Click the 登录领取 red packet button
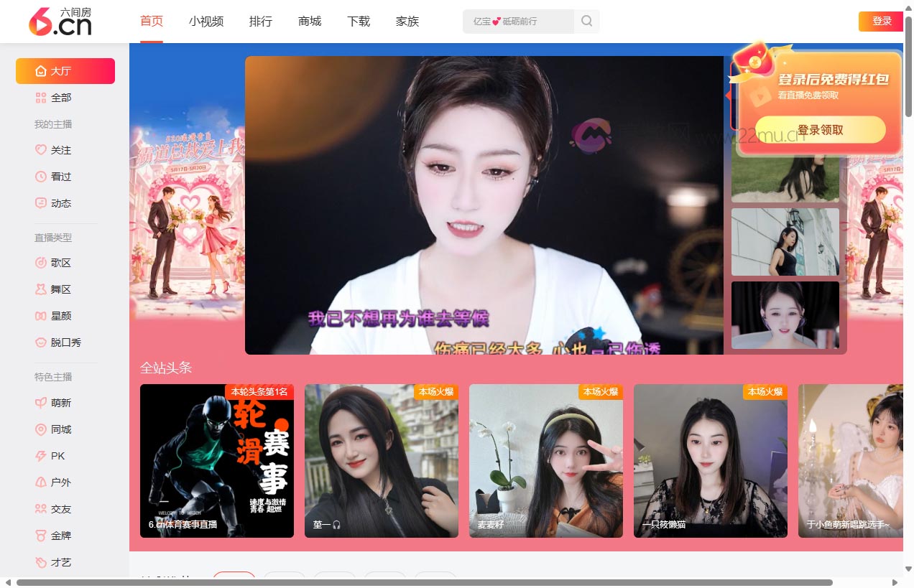914x588 pixels. pyautogui.click(x=820, y=130)
